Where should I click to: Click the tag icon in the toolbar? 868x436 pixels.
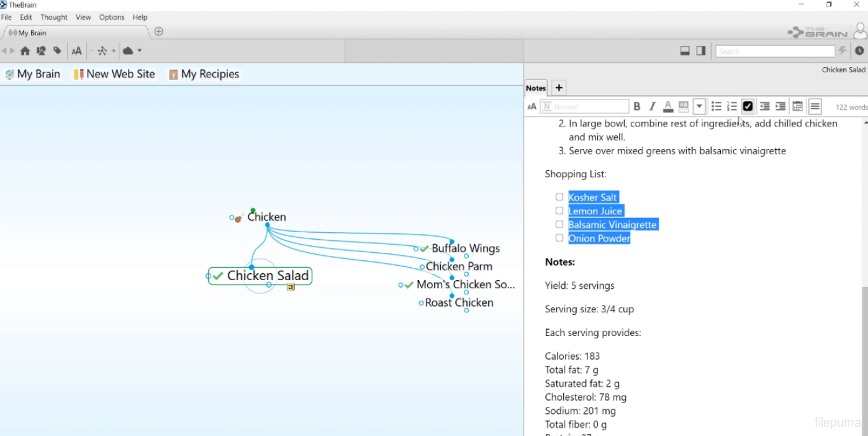[57, 51]
